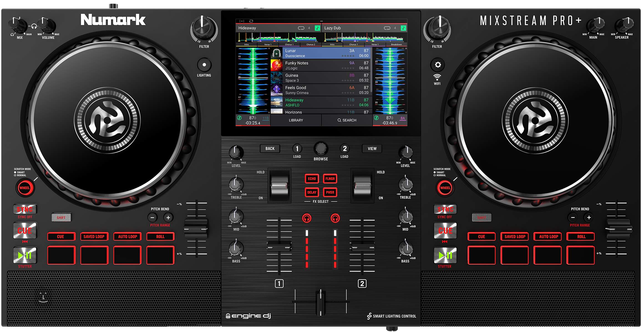Tap the Feels Good album artwork
The image size is (644, 332).
tap(276, 90)
